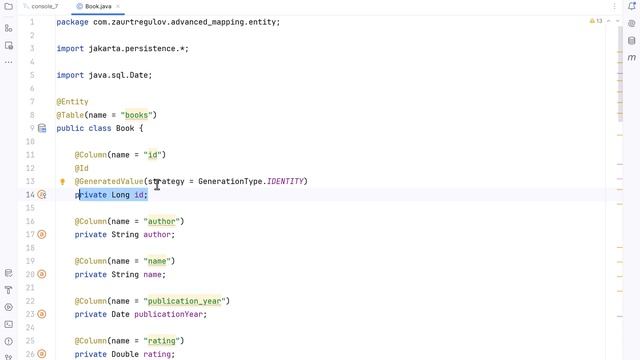Click the @GeneratedValue annotation
The width and height of the screenshot is (640, 360).
pyautogui.click(x=109, y=181)
